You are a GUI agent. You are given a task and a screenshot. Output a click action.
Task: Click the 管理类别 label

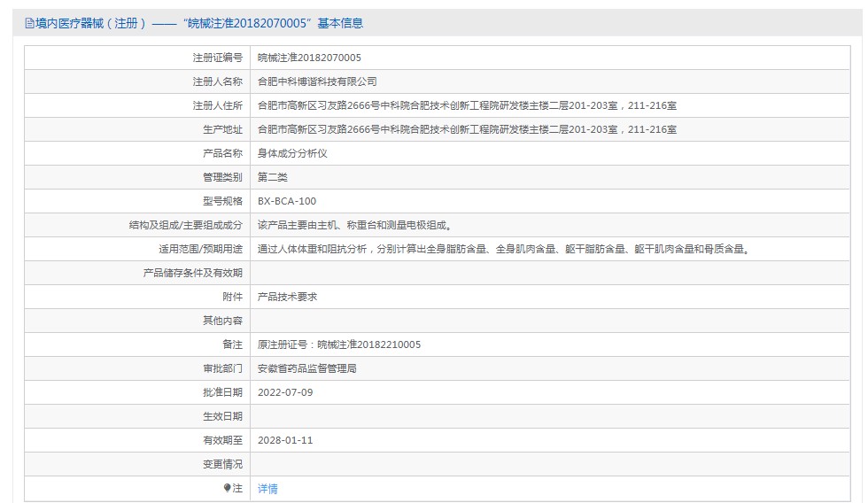222,177
